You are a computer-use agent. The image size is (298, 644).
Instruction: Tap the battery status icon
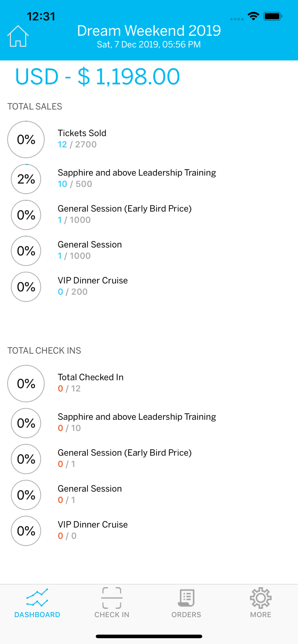273,16
